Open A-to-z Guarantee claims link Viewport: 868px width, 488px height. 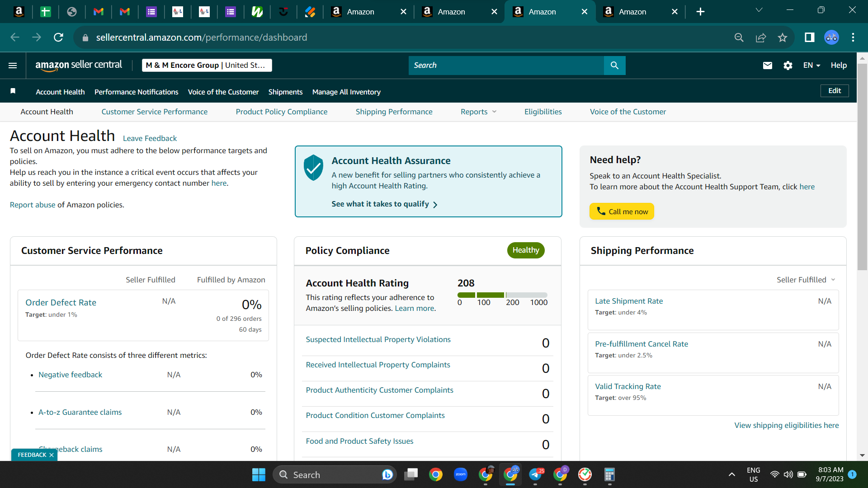(x=80, y=412)
